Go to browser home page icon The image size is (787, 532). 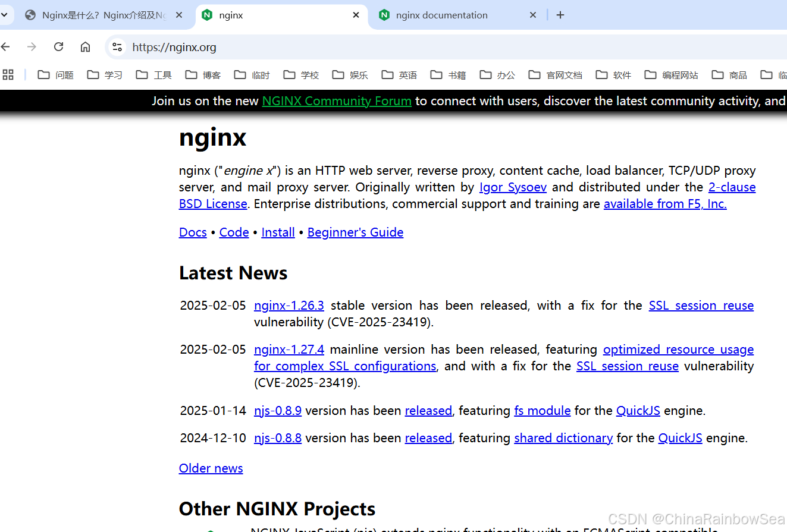click(x=86, y=47)
